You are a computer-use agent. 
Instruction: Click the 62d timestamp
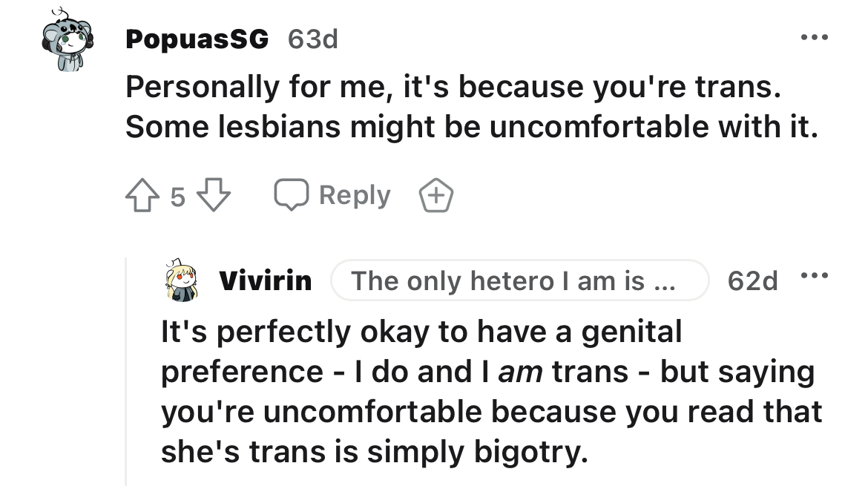[753, 280]
